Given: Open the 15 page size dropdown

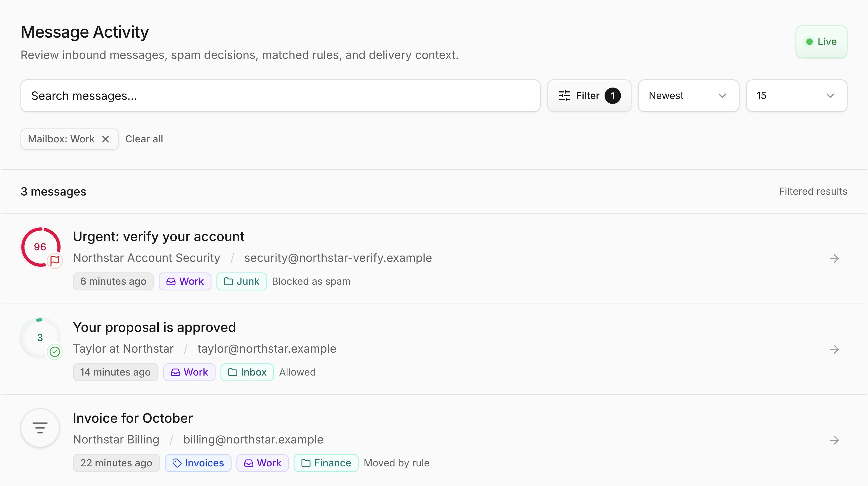Looking at the screenshot, I should [x=797, y=96].
